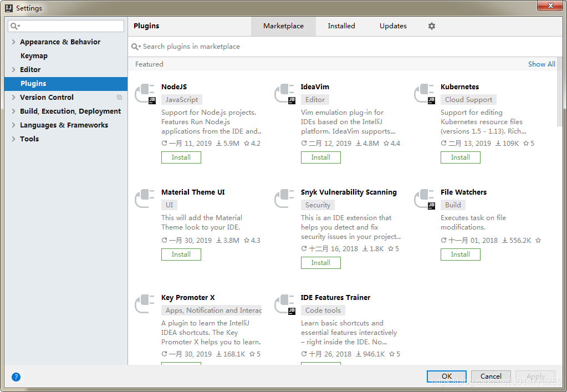Viewport: 567px width, 392px height.
Task: Open help via the question mark icon
Action: point(16,377)
